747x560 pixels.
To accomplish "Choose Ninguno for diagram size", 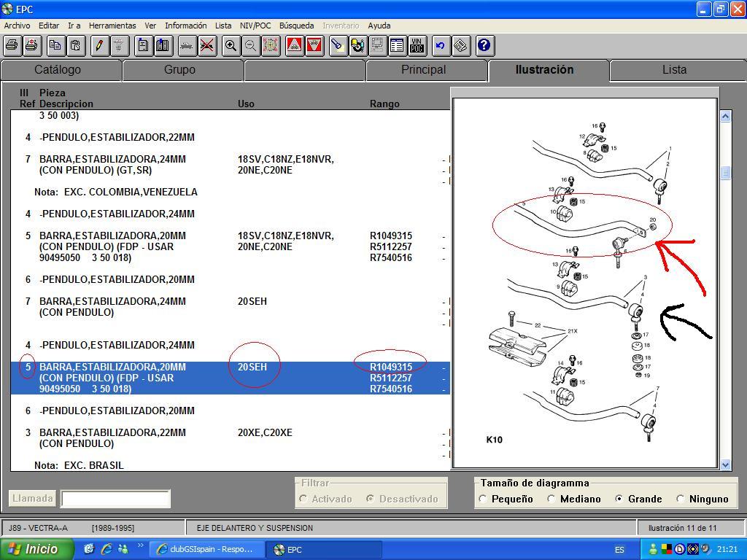I will 681,499.
